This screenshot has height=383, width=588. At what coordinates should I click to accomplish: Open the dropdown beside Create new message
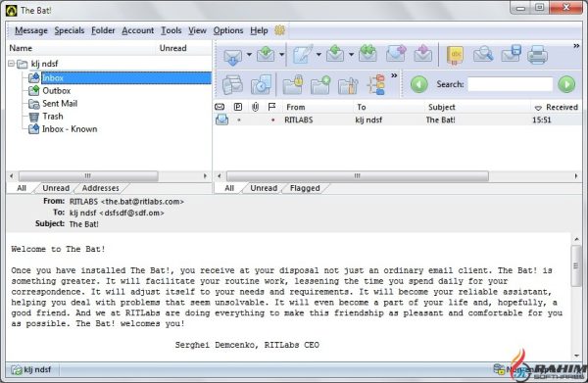pyautogui.click(x=318, y=55)
